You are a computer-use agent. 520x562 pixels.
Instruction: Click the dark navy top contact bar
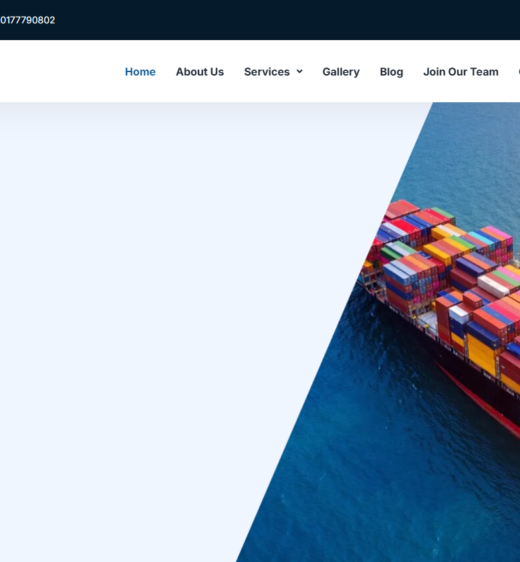(260, 20)
